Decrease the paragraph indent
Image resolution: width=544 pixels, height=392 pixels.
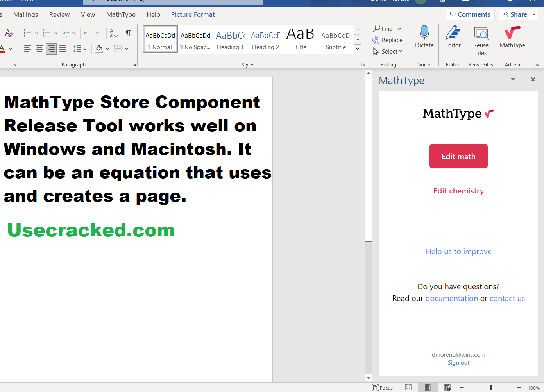[x=88, y=33]
